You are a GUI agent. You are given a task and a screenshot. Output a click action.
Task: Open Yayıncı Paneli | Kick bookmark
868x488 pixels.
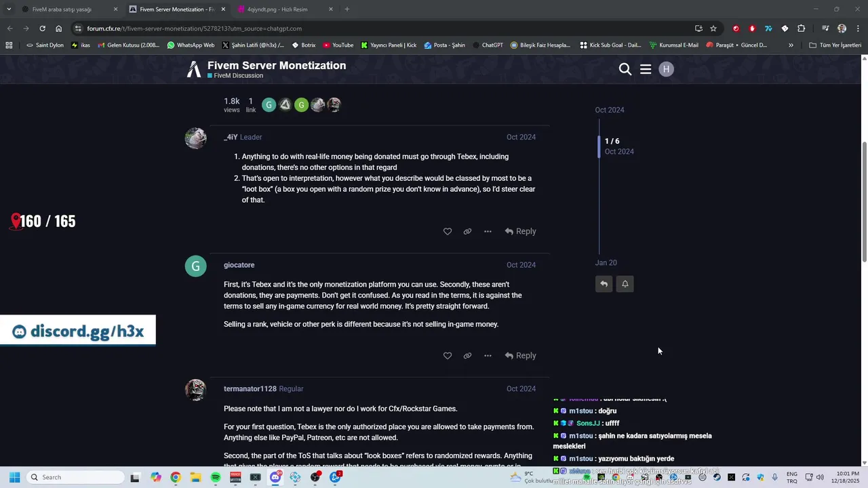[389, 45]
